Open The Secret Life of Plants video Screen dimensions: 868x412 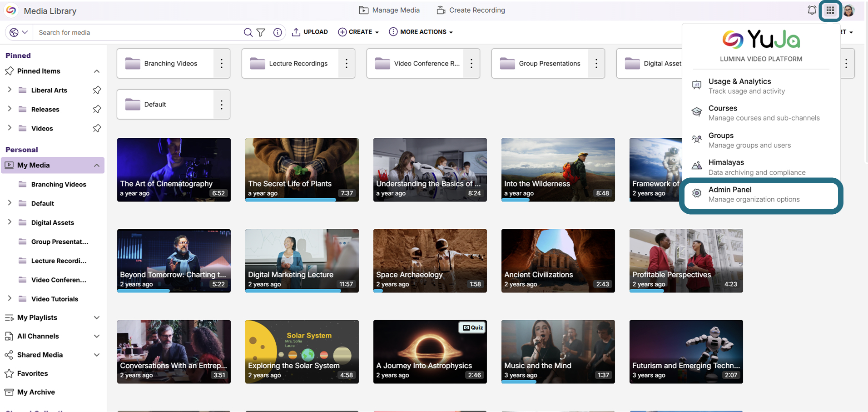click(x=302, y=170)
